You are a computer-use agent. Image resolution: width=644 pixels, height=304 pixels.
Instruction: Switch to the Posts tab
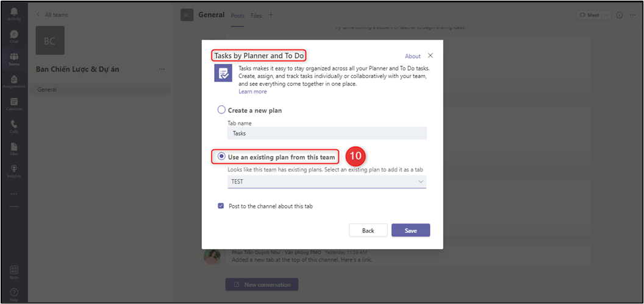point(237,16)
